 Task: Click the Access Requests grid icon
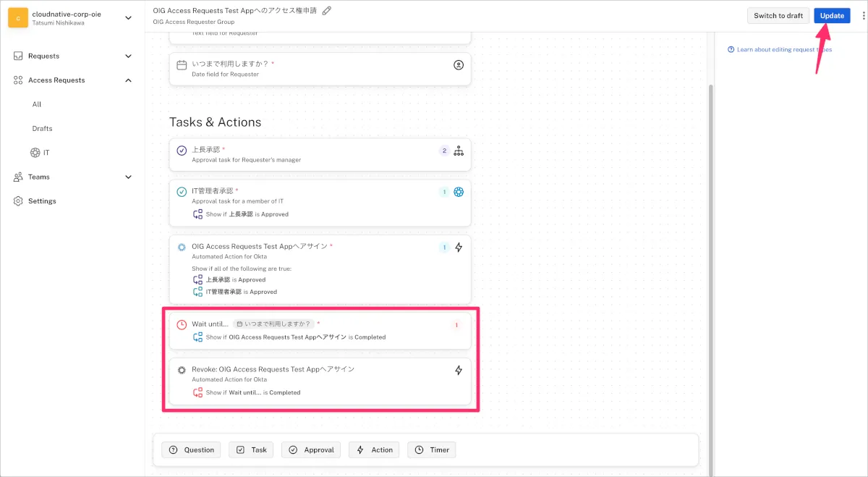pyautogui.click(x=18, y=80)
